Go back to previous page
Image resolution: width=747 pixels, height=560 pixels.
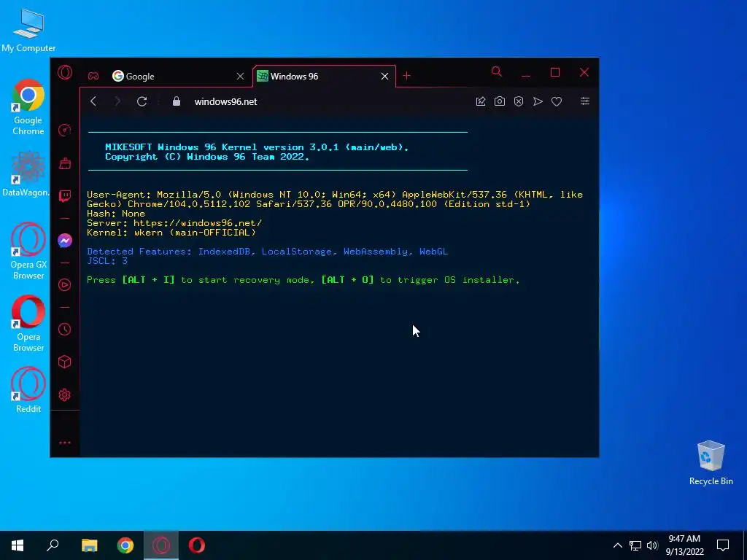(93, 101)
